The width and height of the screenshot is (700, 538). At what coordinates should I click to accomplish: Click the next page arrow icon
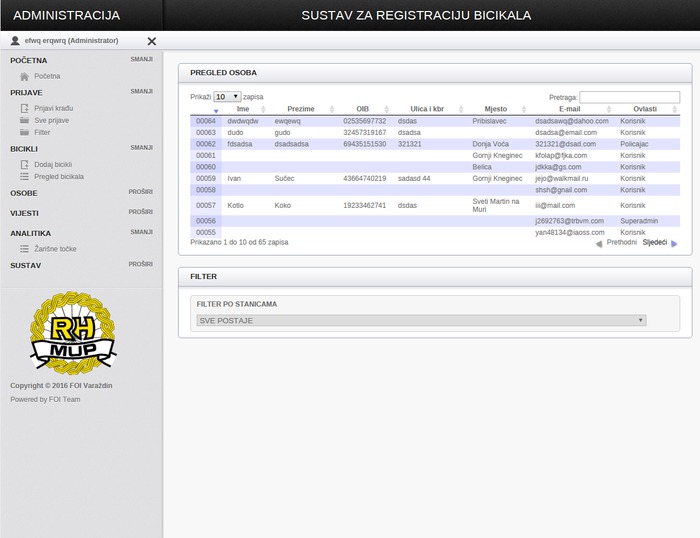point(674,243)
